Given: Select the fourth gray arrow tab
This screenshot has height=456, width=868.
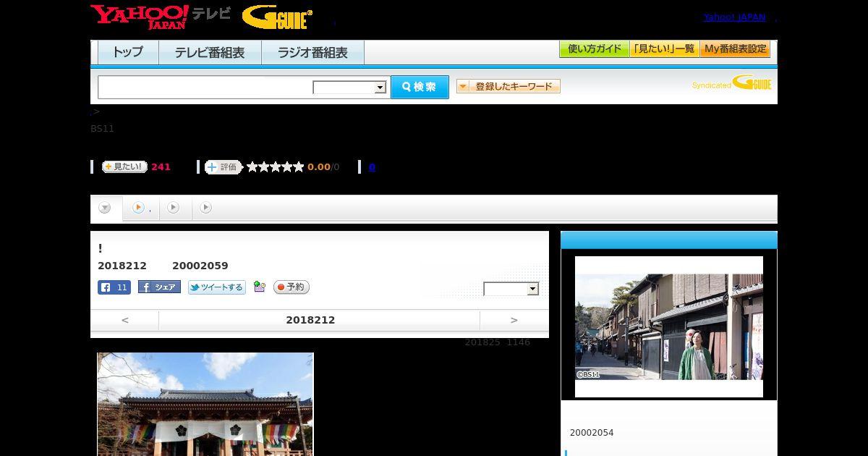Looking at the screenshot, I should tap(206, 208).
